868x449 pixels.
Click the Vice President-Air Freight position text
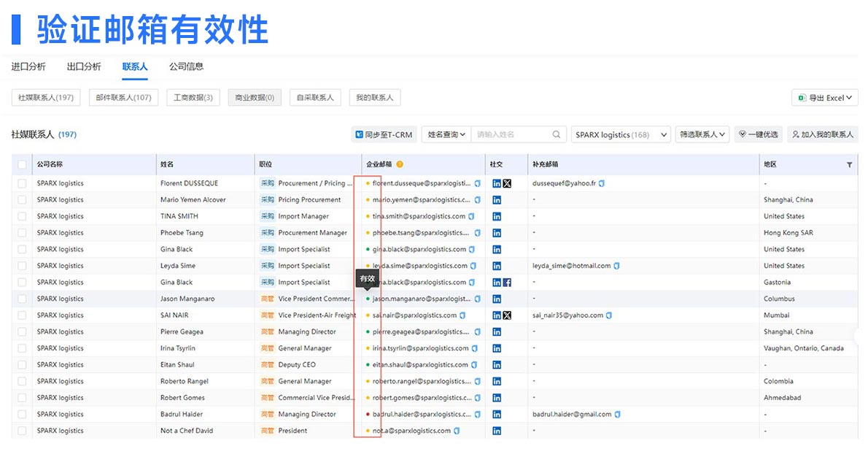click(x=317, y=315)
